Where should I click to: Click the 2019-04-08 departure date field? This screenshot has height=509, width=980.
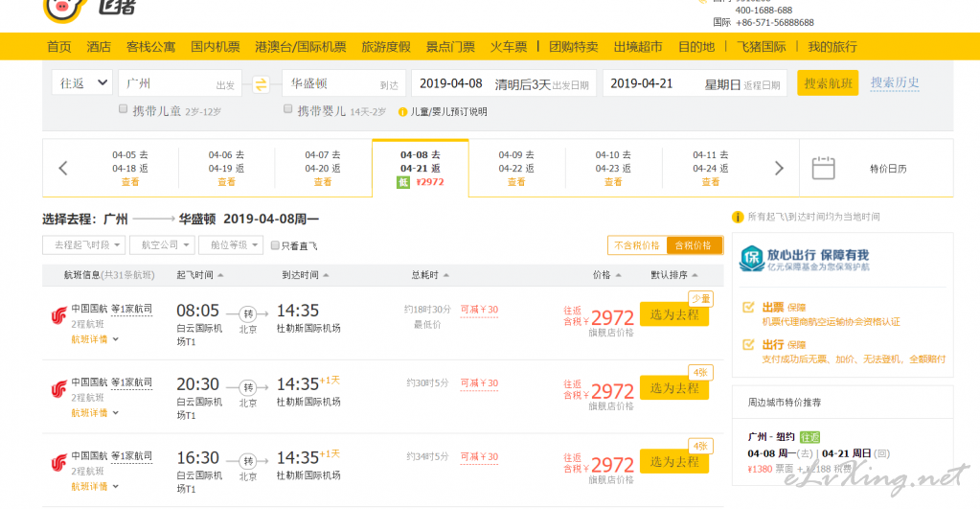(505, 83)
